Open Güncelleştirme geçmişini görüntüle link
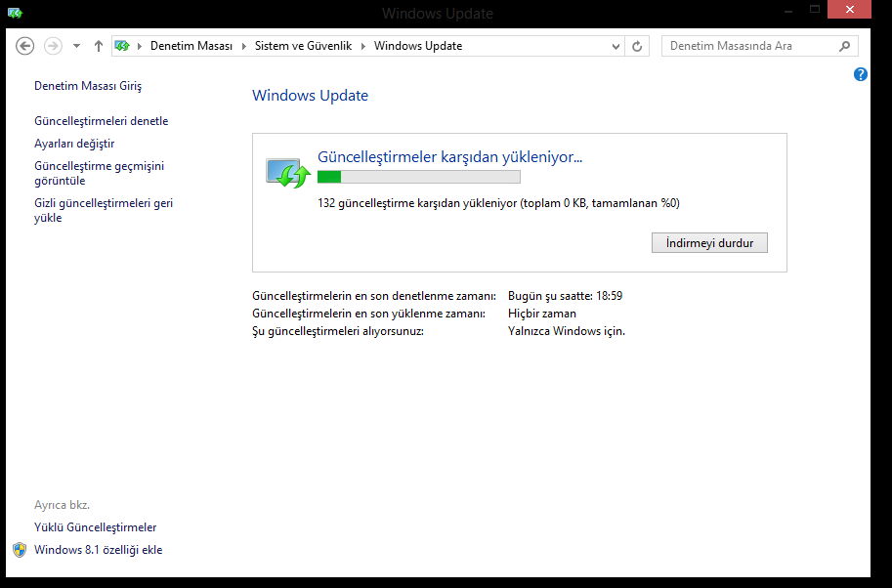This screenshot has width=892, height=588. [x=99, y=174]
